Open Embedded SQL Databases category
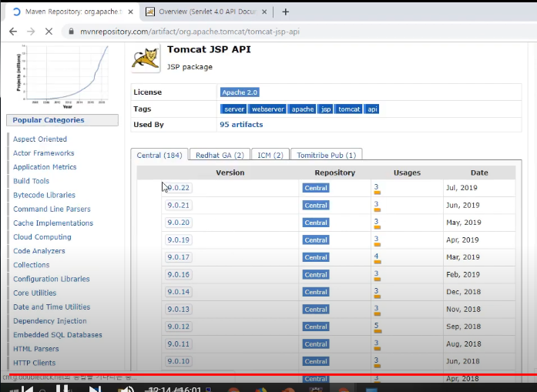This screenshot has width=537, height=392. coord(58,335)
